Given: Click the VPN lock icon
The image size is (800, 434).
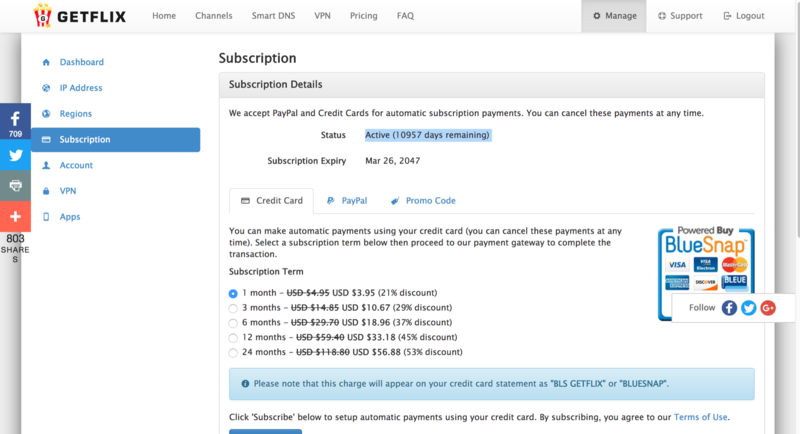Looking at the screenshot, I should 46,191.
